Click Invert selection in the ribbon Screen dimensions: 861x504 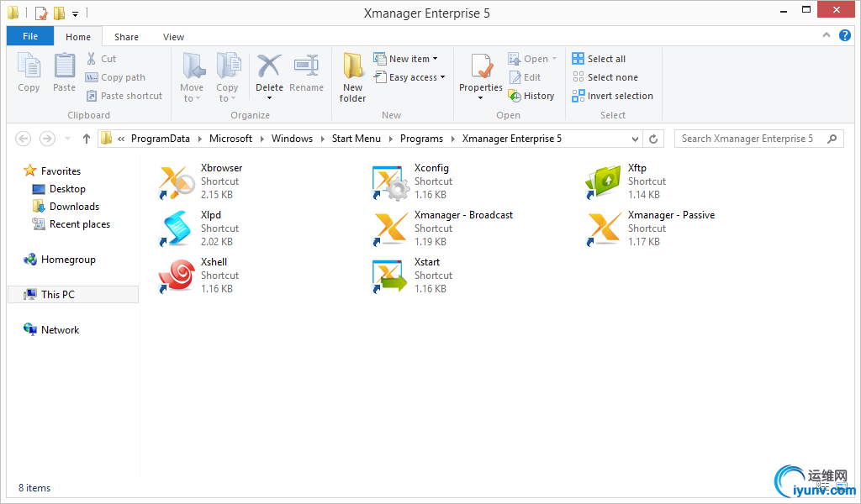pyautogui.click(x=612, y=96)
